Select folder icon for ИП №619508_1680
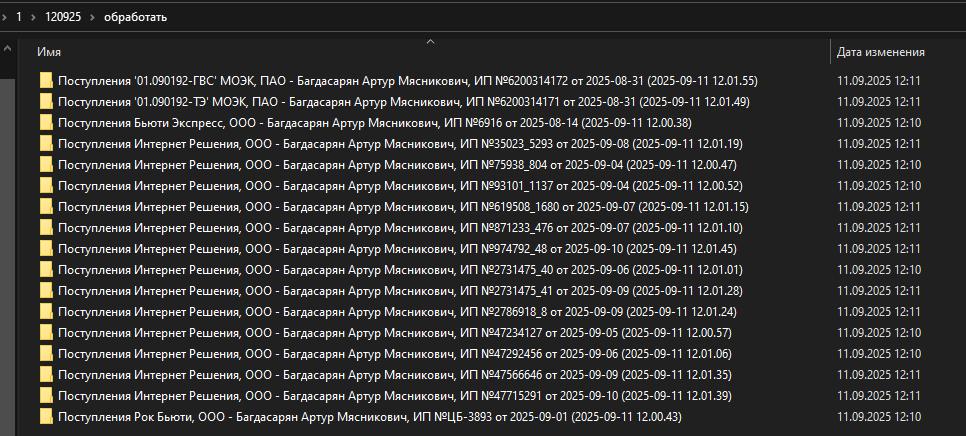The image size is (966, 436). [46, 206]
